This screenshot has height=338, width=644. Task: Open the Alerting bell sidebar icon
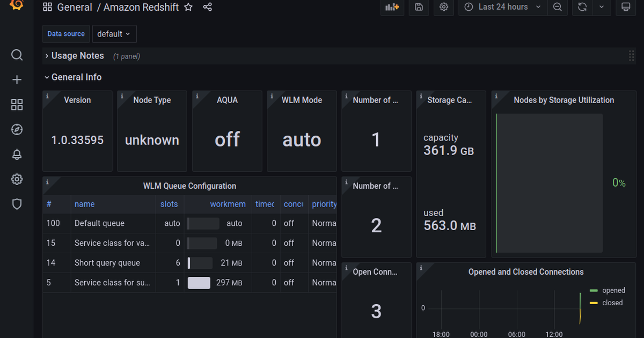(17, 155)
